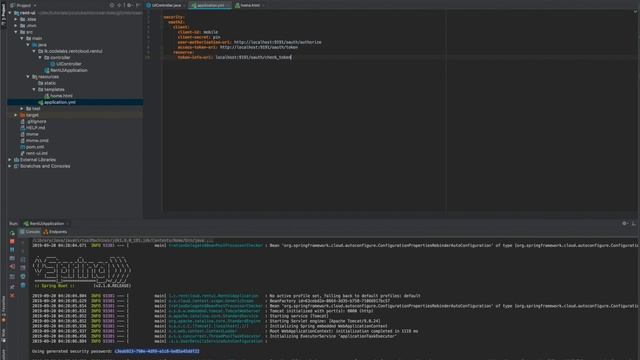Click the Down the stack trace arrow
Viewport: 640px width, 360px height.
coord(23,250)
